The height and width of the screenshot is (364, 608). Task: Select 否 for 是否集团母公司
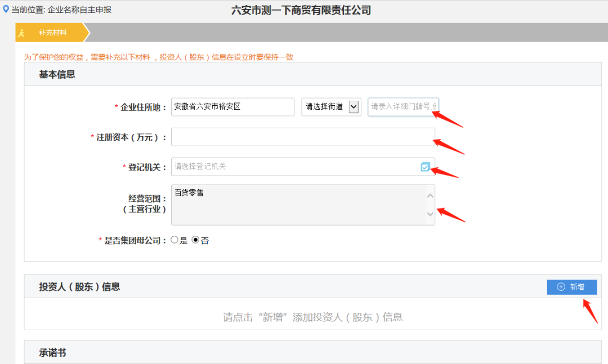point(196,240)
